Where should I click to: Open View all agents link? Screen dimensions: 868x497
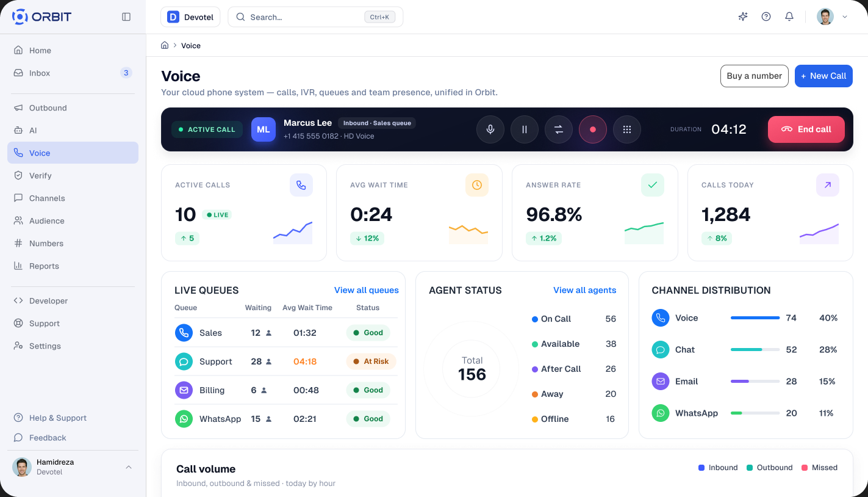coord(585,291)
